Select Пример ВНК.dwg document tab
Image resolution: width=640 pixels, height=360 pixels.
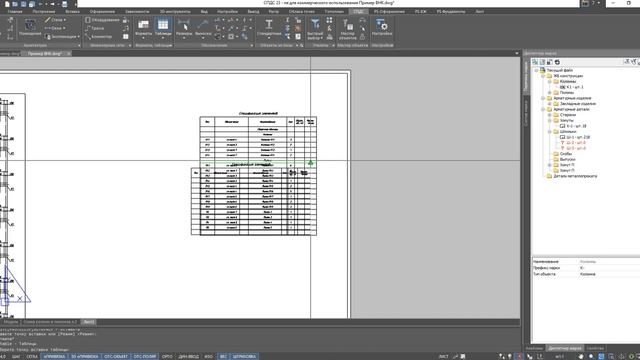[45, 53]
